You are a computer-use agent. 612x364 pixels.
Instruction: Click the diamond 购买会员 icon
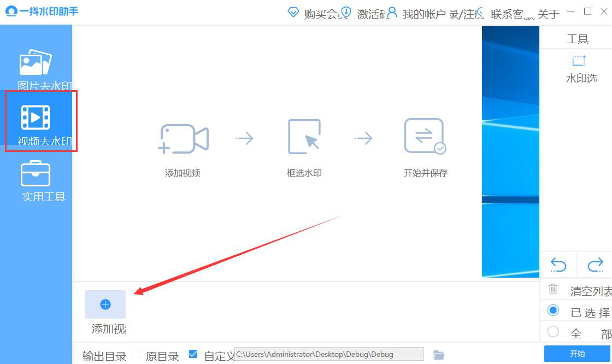click(x=293, y=12)
